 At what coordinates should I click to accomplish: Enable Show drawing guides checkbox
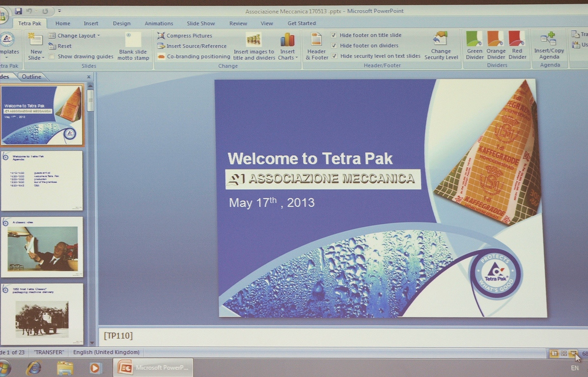click(52, 56)
